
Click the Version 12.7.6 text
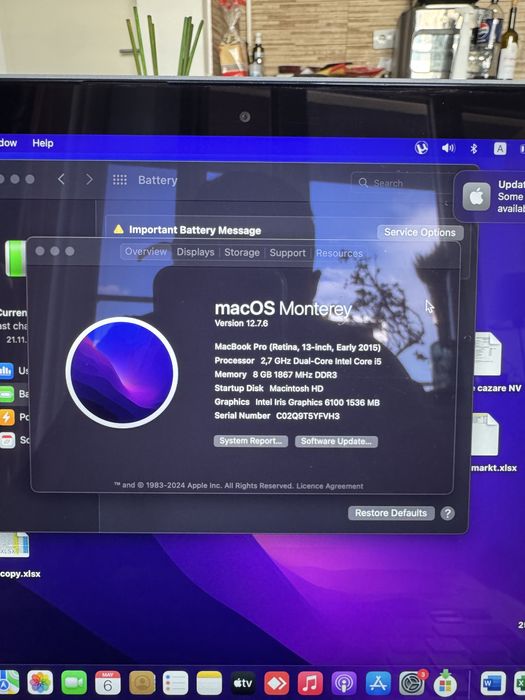pos(241,323)
